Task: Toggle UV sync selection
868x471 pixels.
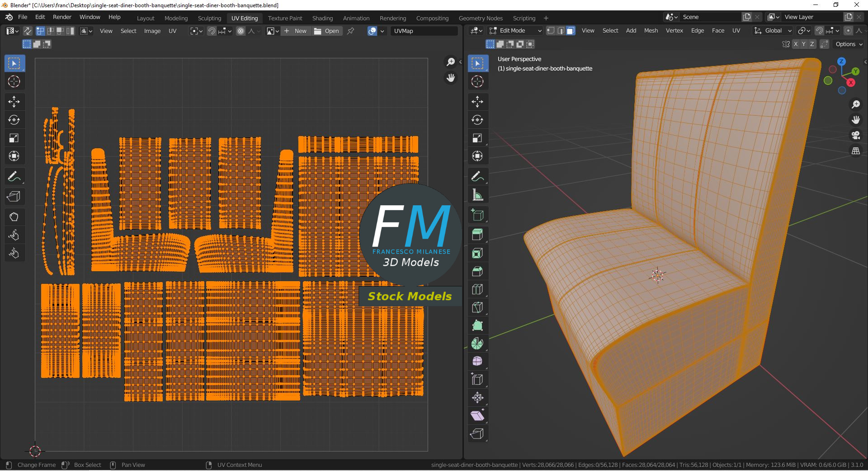Action: click(x=28, y=31)
